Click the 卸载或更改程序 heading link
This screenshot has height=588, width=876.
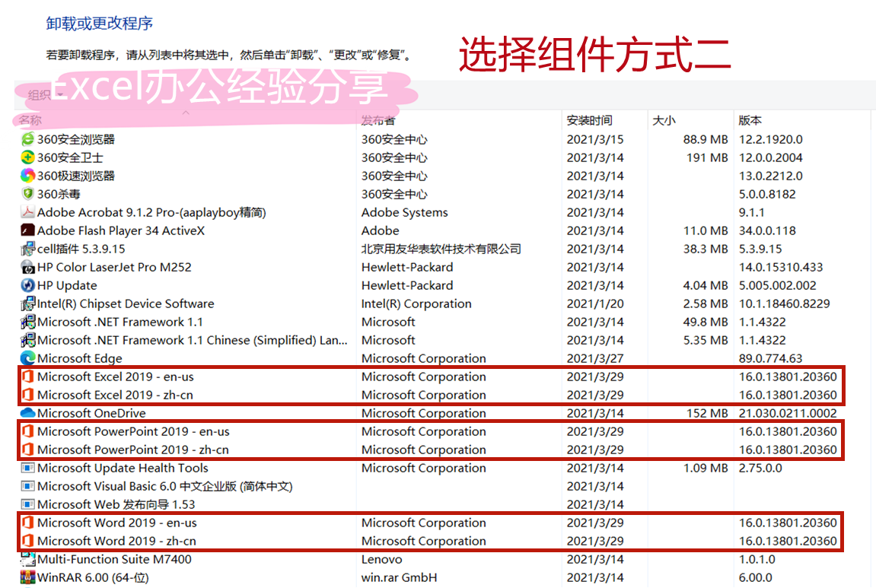[100, 24]
